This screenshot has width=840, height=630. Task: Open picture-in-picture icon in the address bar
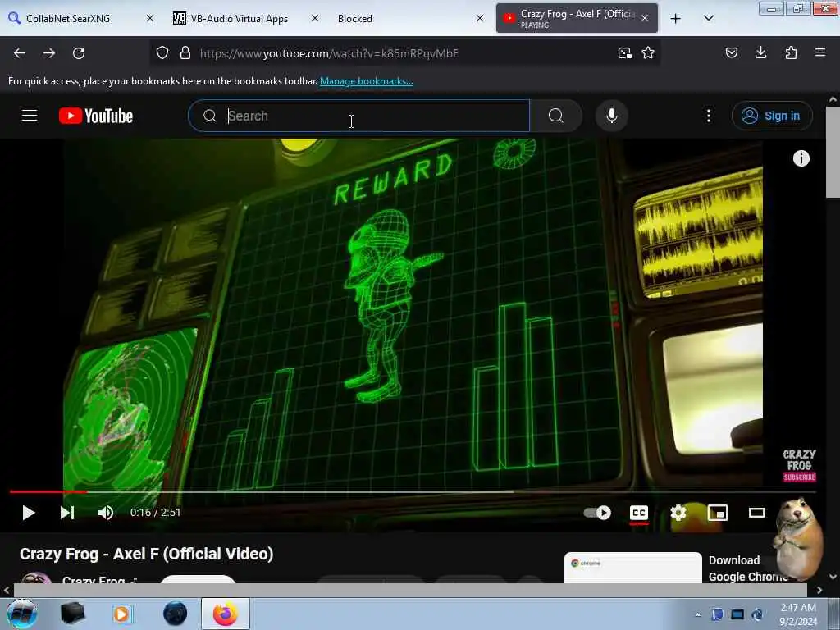click(x=624, y=53)
